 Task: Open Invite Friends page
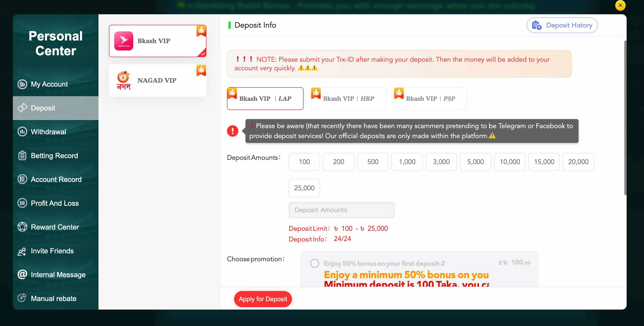click(55, 251)
